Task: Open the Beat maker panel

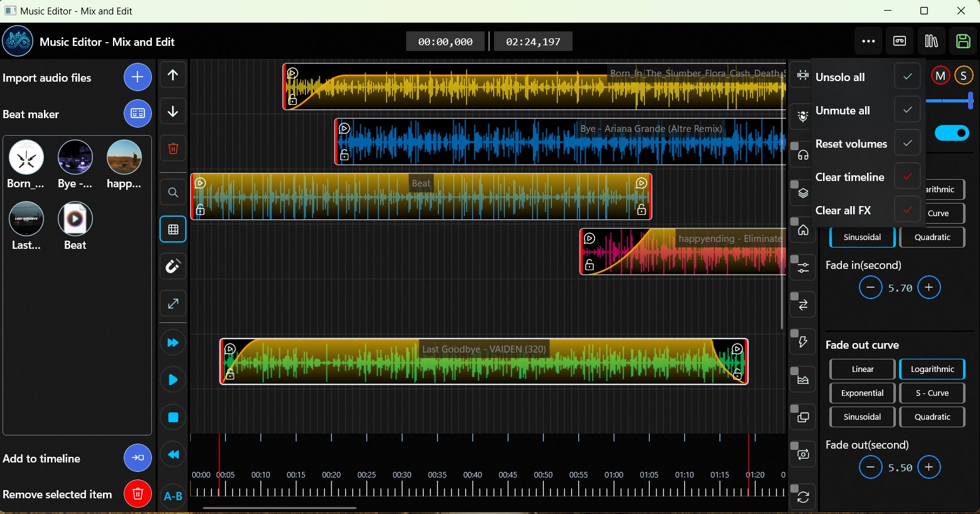Action: (x=137, y=114)
